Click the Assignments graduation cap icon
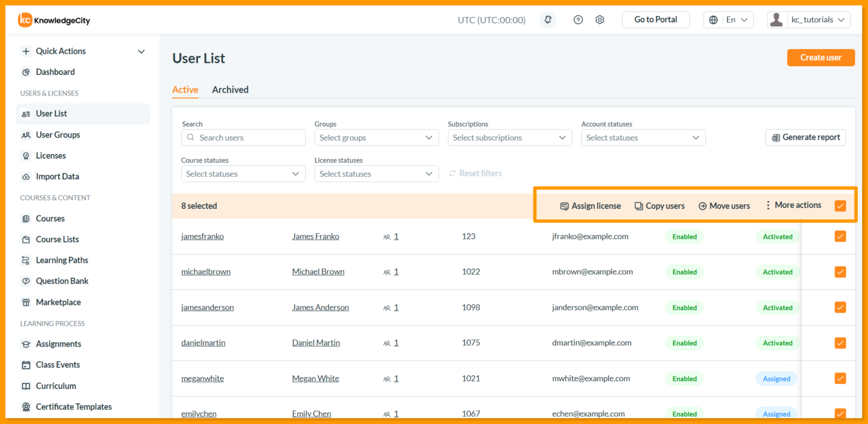 tap(26, 344)
